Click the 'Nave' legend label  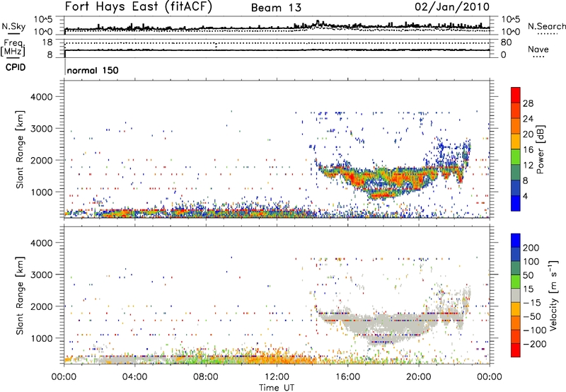538,49
